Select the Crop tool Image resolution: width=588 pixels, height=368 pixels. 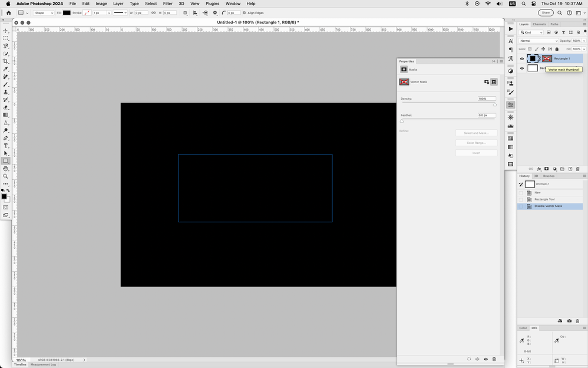pos(6,61)
